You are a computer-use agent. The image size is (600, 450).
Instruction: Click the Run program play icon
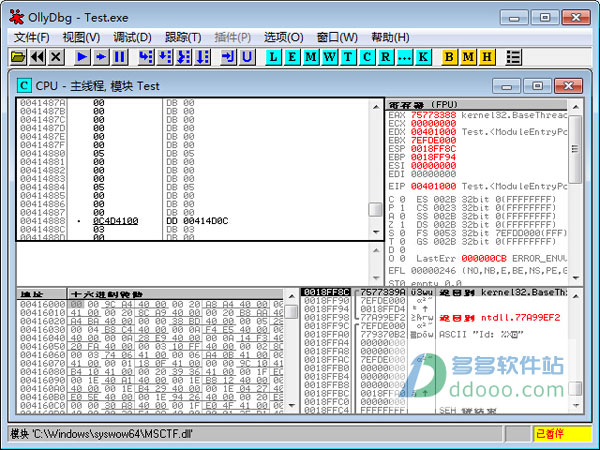click(82, 57)
